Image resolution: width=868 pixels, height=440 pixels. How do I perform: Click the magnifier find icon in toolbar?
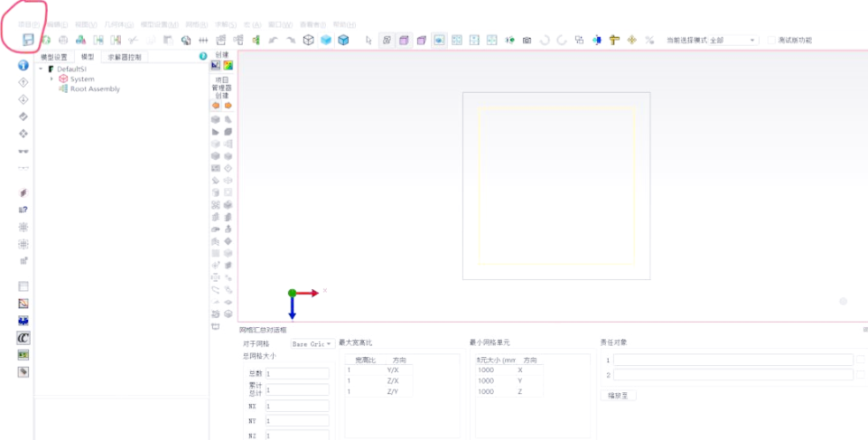click(x=186, y=40)
